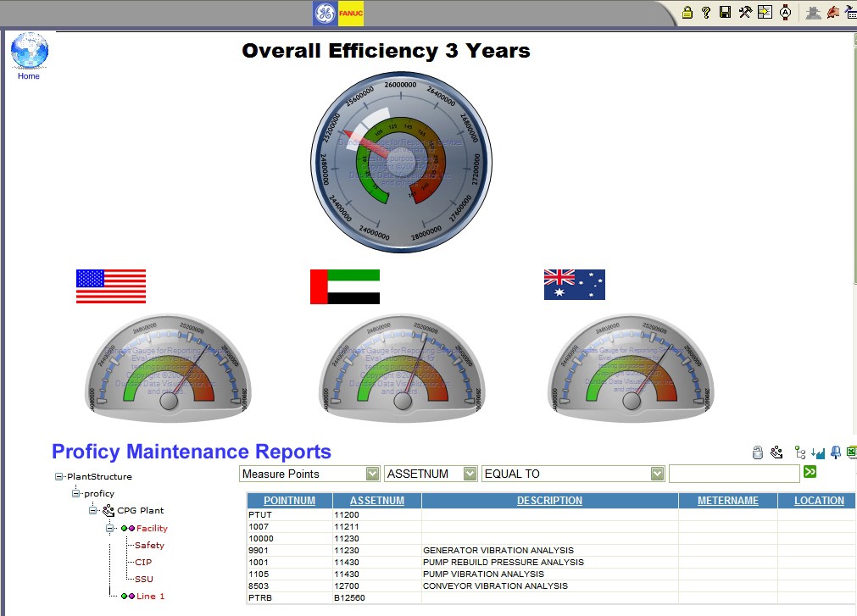Select the CPG Plant tree label

[141, 511]
